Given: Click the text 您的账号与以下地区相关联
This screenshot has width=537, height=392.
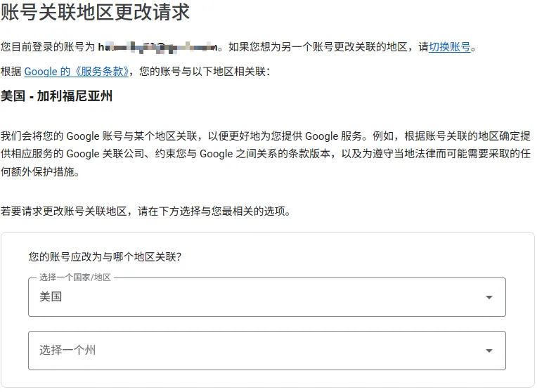Looking at the screenshot, I should [x=205, y=72].
